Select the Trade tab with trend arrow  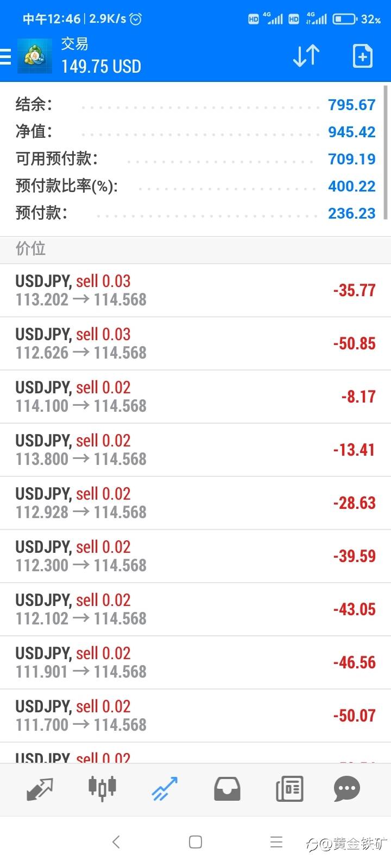[165, 789]
